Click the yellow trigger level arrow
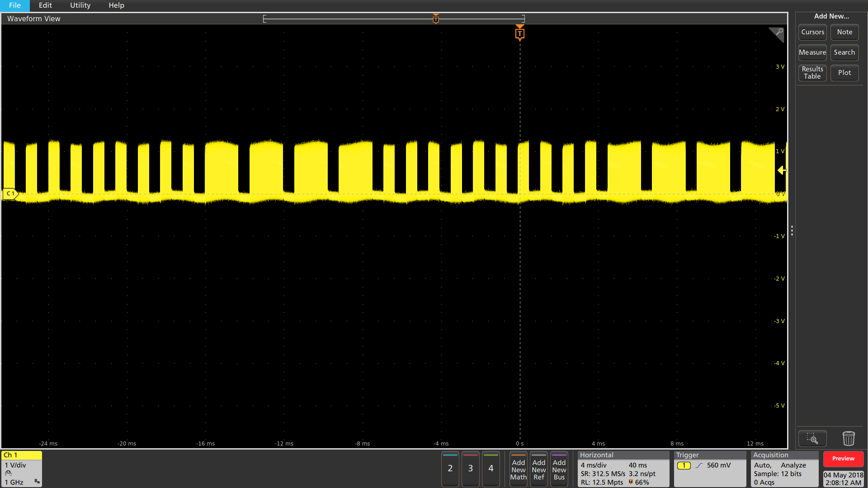 coord(782,170)
